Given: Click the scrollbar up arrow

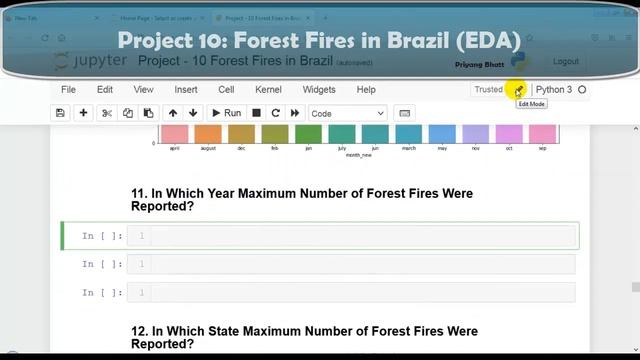Looking at the screenshot, I should pyautogui.click(x=636, y=129).
